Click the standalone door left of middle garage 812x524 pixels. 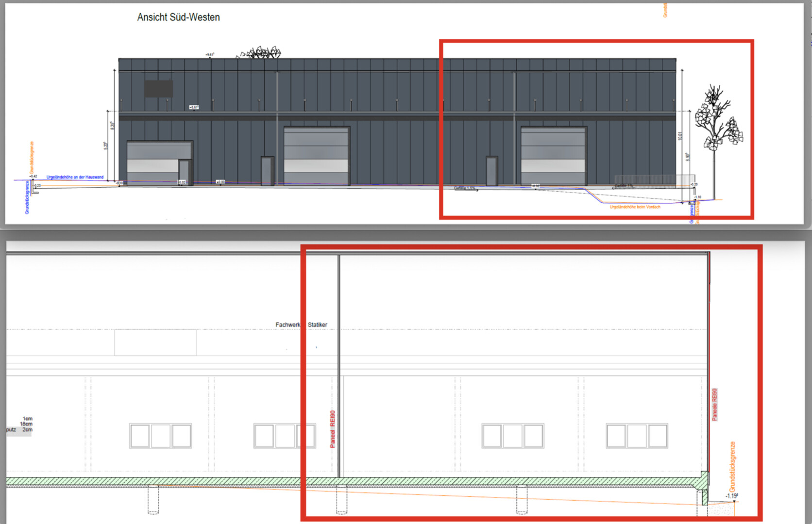coord(267,170)
